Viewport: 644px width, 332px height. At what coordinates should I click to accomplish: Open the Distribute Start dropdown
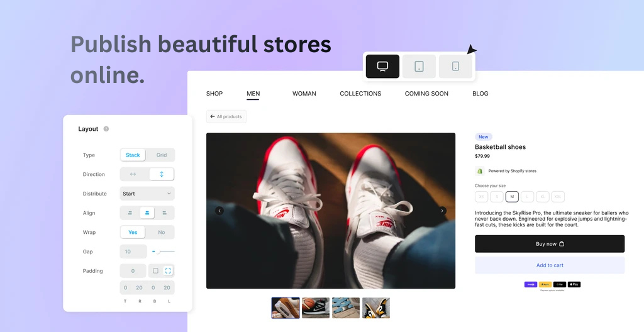click(x=147, y=194)
